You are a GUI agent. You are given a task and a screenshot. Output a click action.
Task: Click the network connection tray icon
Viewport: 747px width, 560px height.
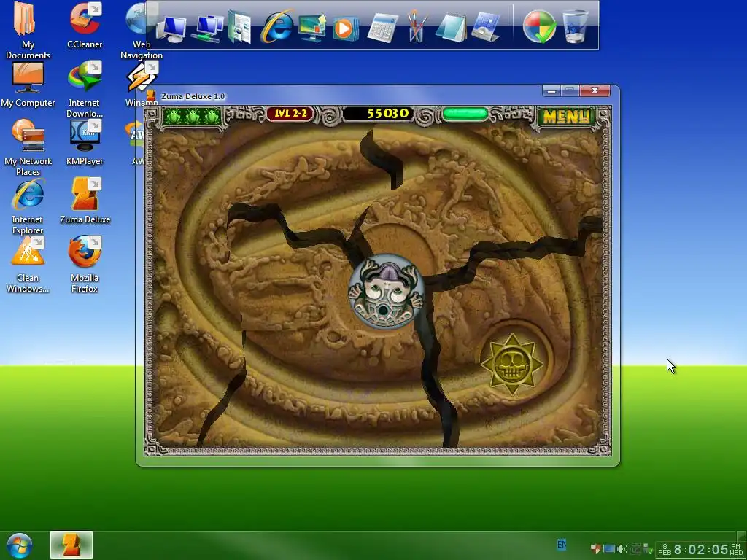coord(635,549)
